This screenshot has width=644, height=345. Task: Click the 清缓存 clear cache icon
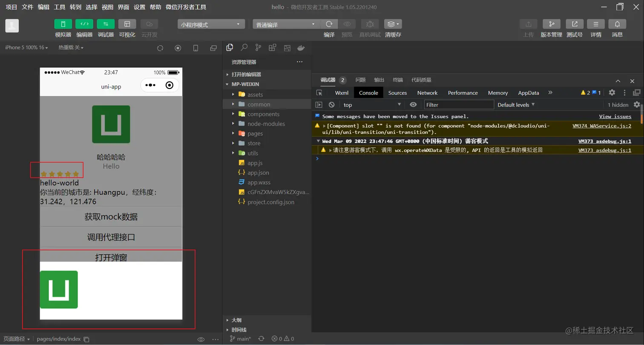[393, 24]
